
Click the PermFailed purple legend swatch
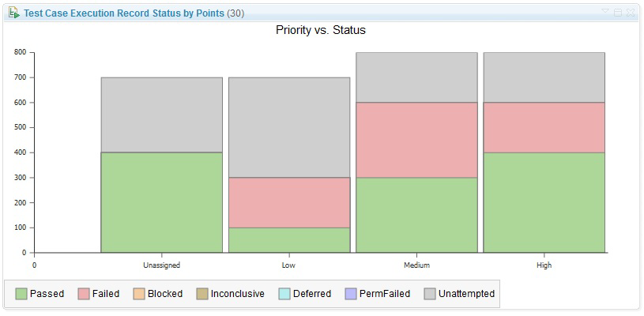pyautogui.click(x=352, y=294)
